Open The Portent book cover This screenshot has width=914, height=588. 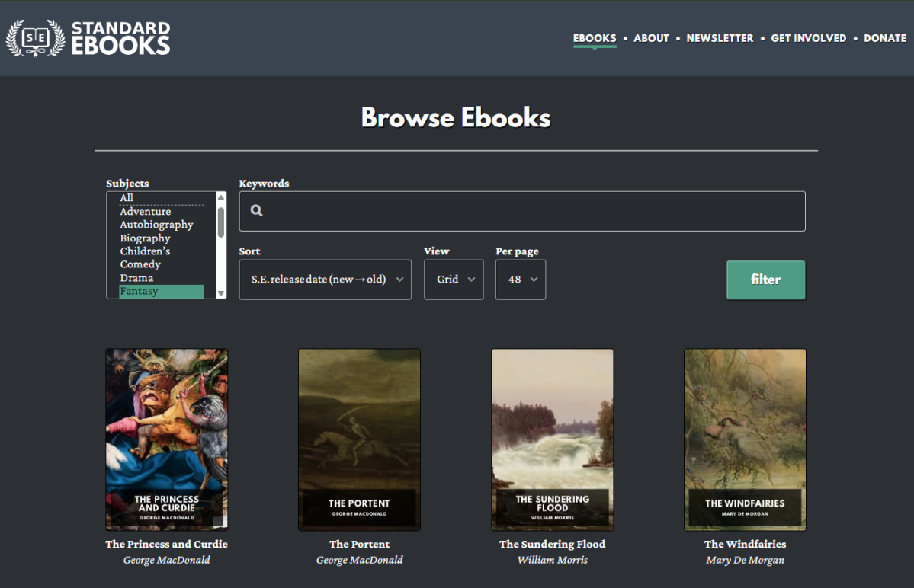coord(359,439)
